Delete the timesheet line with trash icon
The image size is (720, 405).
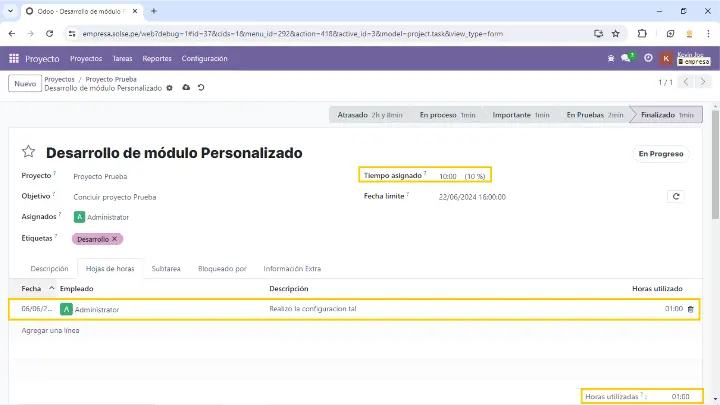(690, 309)
